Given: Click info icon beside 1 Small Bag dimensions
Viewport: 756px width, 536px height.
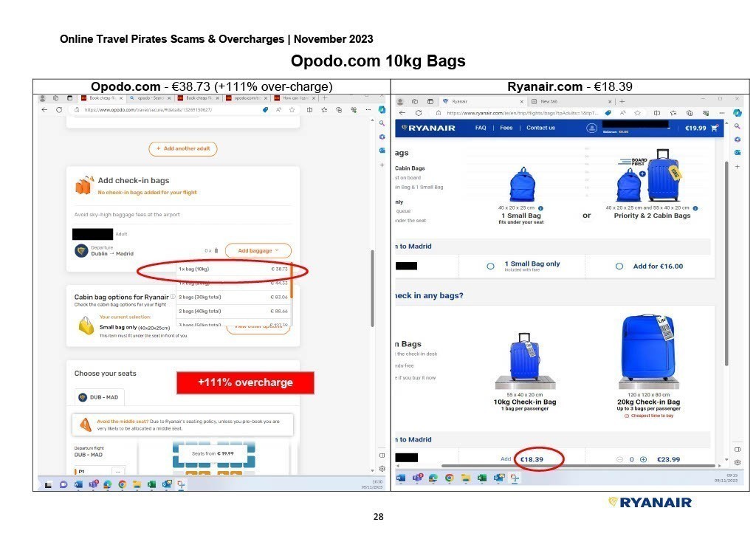Looking at the screenshot, I should click(540, 208).
